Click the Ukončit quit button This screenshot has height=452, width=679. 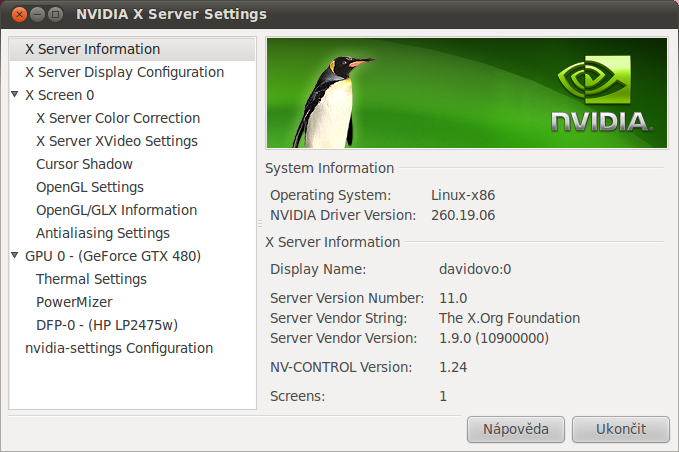[621, 429]
